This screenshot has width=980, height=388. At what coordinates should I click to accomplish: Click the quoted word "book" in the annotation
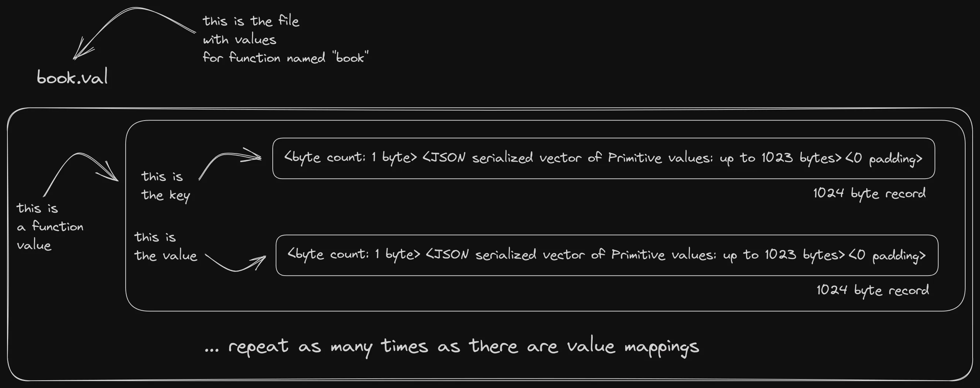pyautogui.click(x=350, y=58)
